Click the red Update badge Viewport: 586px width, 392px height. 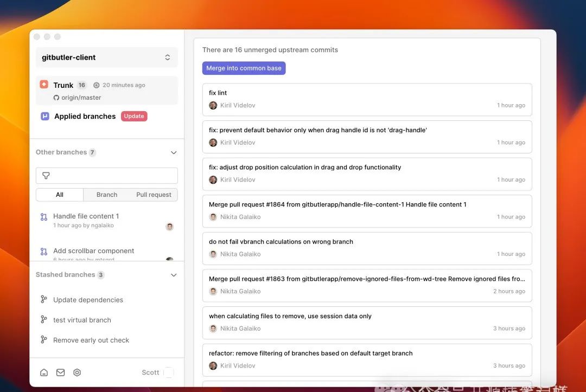click(134, 116)
